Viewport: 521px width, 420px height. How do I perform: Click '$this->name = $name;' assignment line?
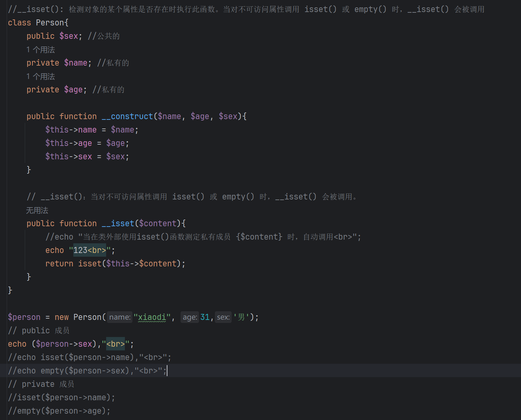[92, 130]
